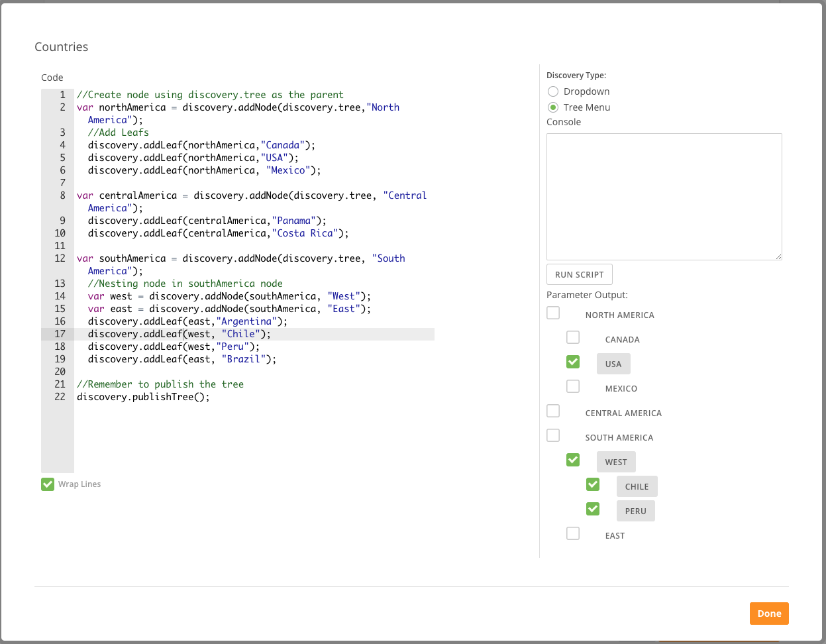
Task: Check the MEXICO parameter checkbox
Action: pos(573,386)
